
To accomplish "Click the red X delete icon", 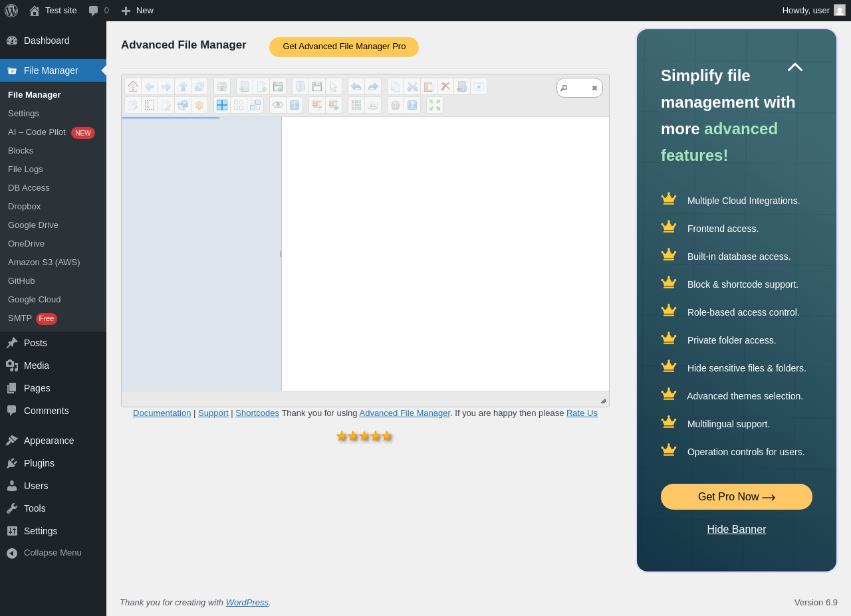I will coord(445,86).
